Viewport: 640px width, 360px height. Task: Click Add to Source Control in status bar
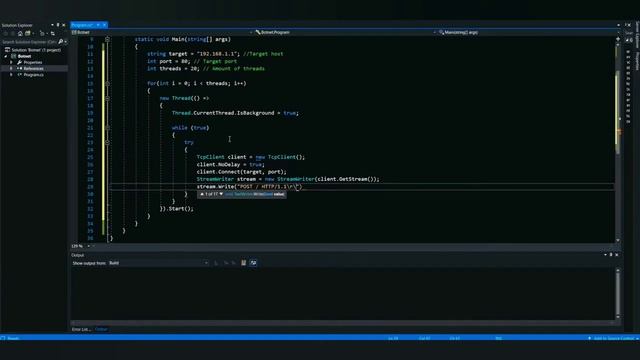pos(613,338)
